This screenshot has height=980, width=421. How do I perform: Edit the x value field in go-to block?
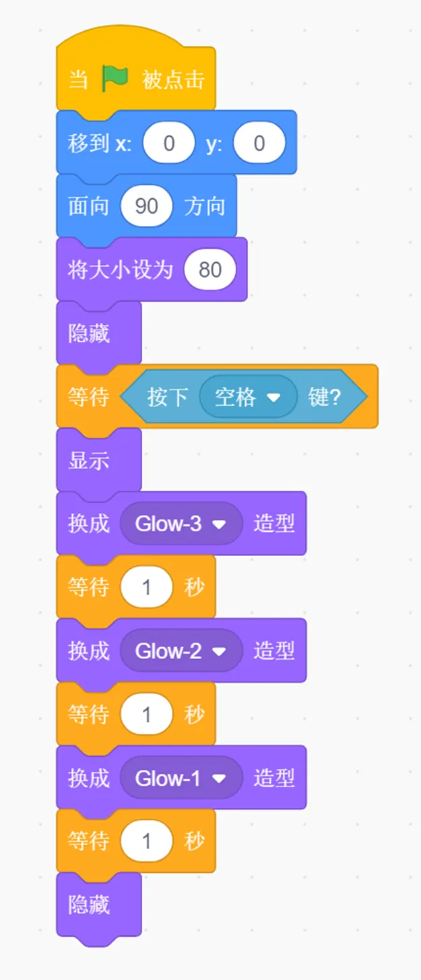point(168,143)
